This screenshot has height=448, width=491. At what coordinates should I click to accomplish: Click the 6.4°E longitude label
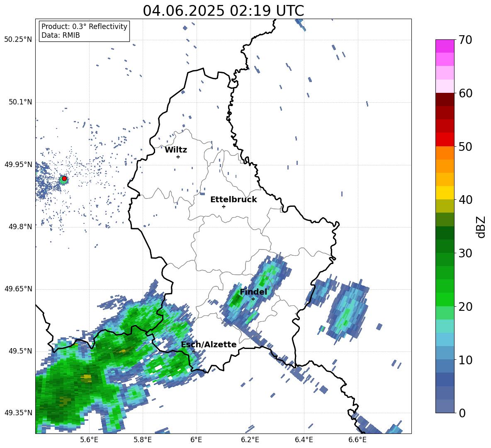click(304, 440)
